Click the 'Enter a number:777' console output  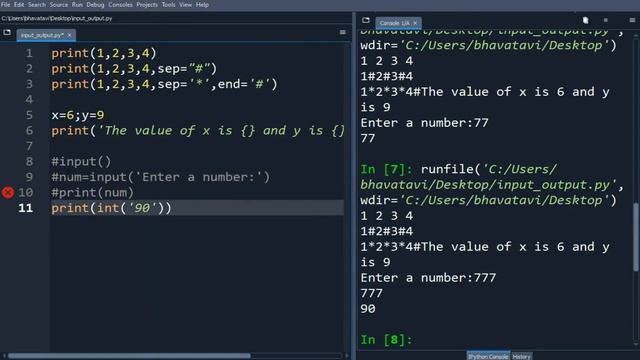pos(428,278)
